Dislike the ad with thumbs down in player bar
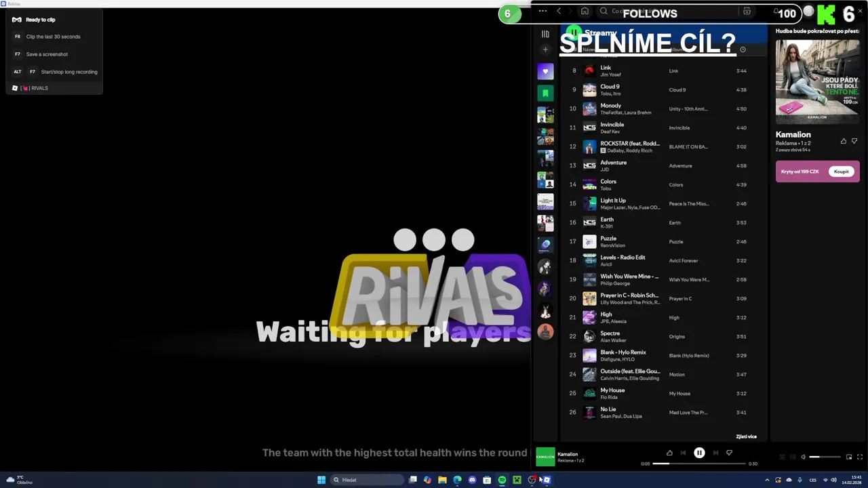Viewport: 868px width, 488px height. click(729, 453)
